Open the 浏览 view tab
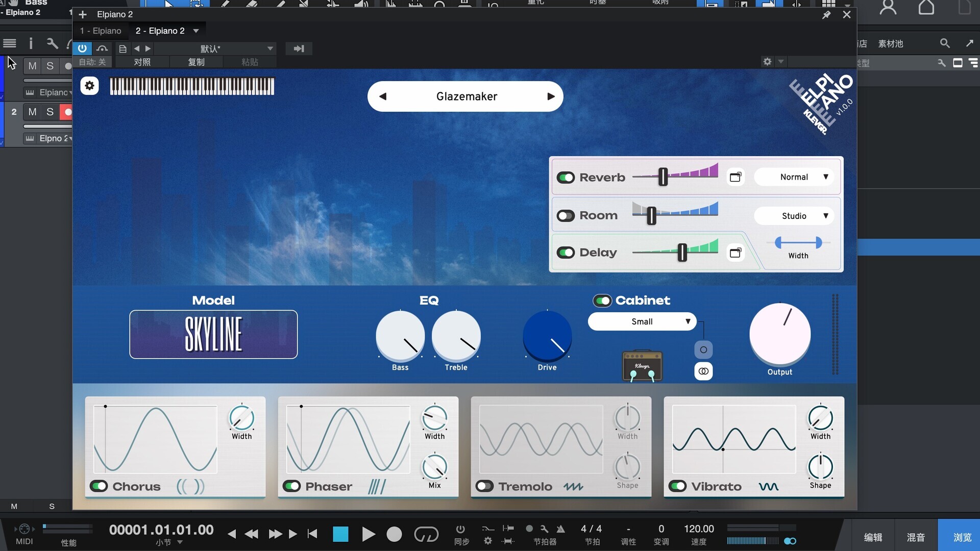Viewport: 980px width, 551px height. point(963,537)
